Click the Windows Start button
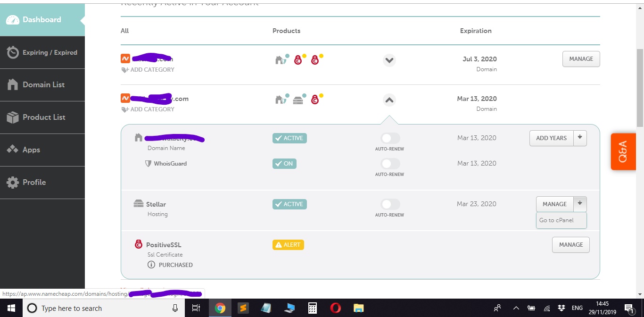Viewport: 644px width, 317px height. (11, 308)
